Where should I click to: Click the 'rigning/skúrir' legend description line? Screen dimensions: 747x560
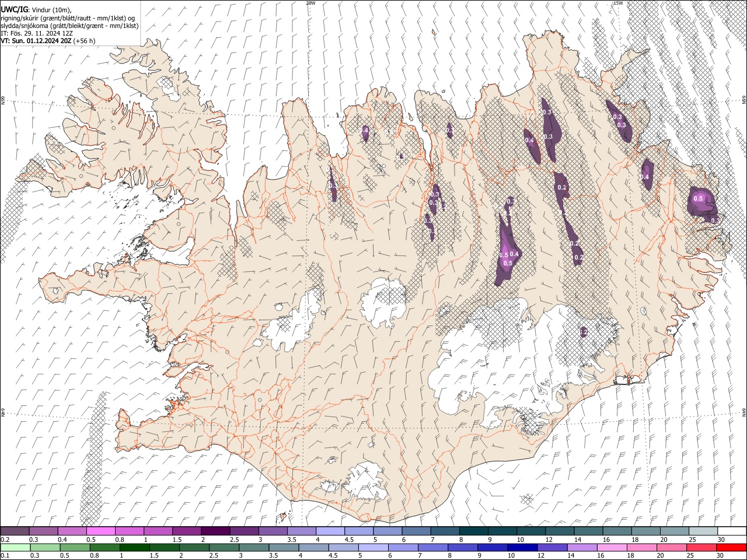69,18
